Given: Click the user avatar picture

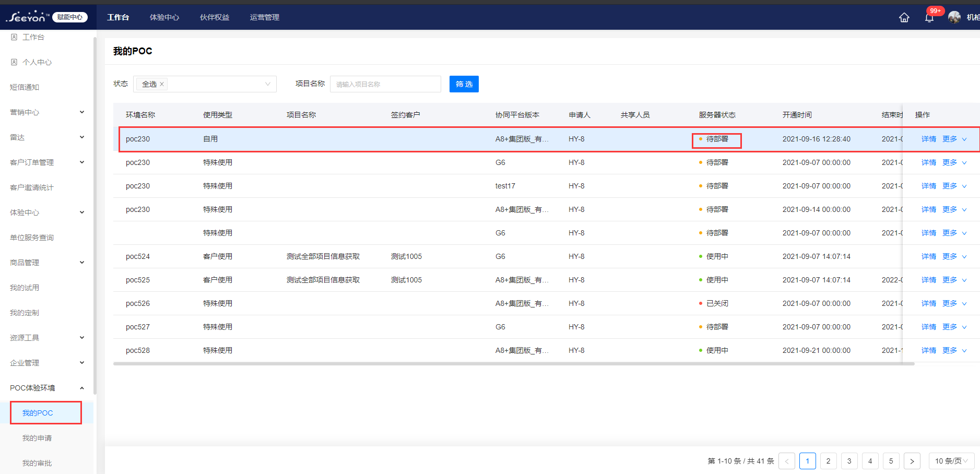Looking at the screenshot, I should coord(954,17).
